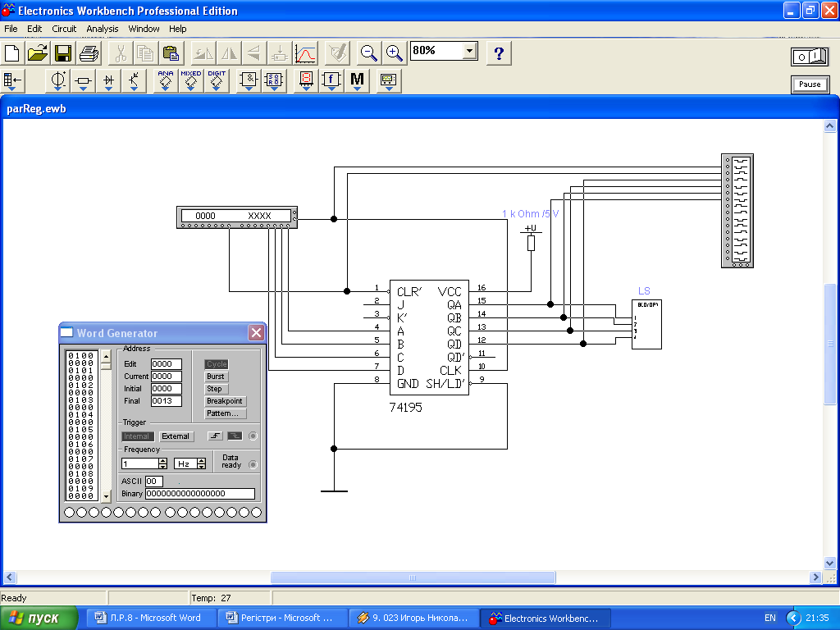The width and height of the screenshot is (840, 630).
Task: Create subcircuit toolbar icon
Action: click(x=279, y=53)
